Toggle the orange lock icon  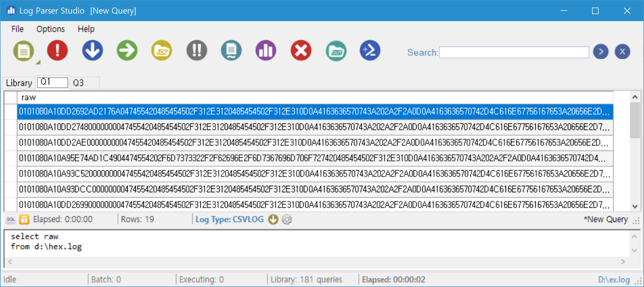click(x=24, y=219)
